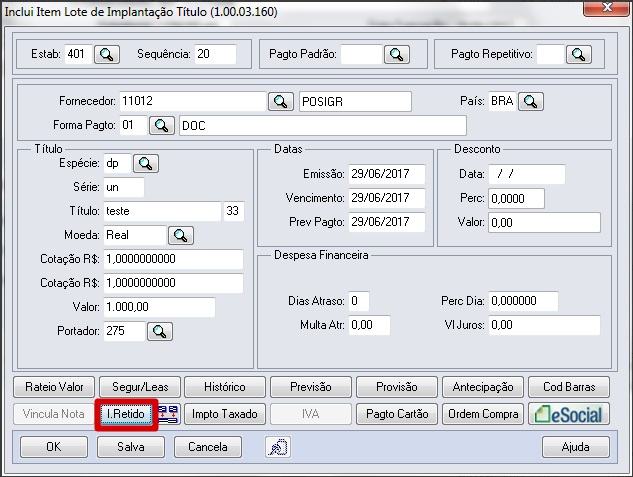The image size is (633, 477).
Task: Click the Emissão date field
Action: (387, 174)
